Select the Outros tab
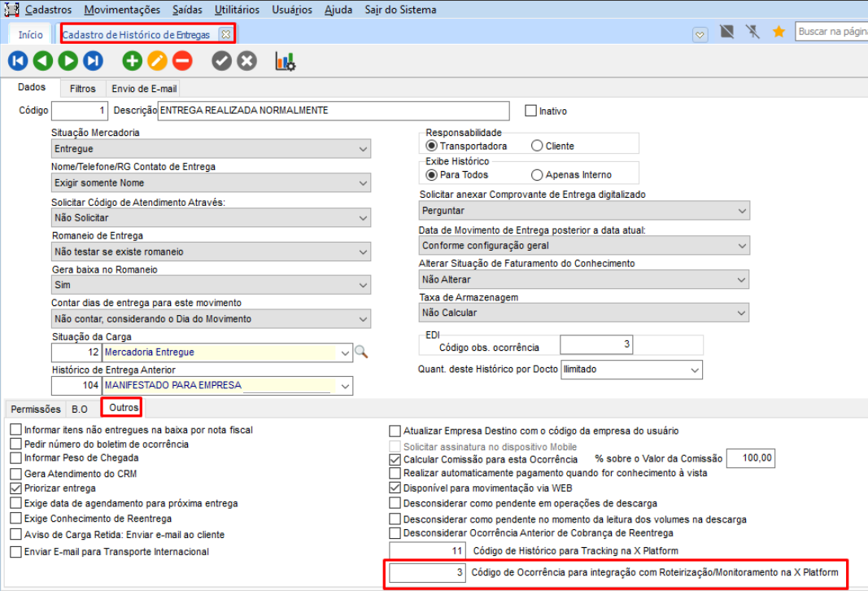 click(x=124, y=407)
